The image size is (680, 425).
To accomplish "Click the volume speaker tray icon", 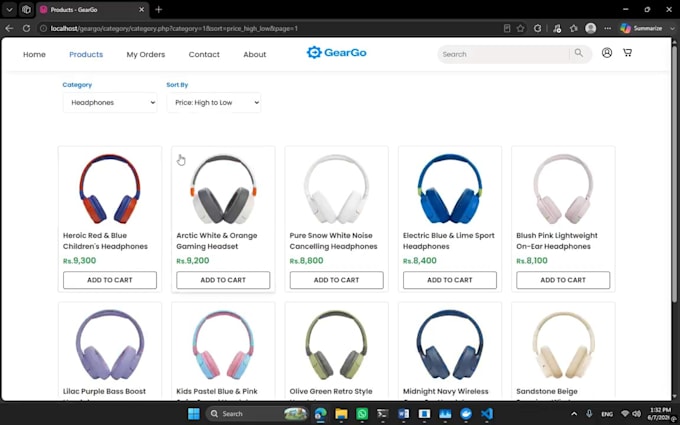I will pyautogui.click(x=636, y=414).
